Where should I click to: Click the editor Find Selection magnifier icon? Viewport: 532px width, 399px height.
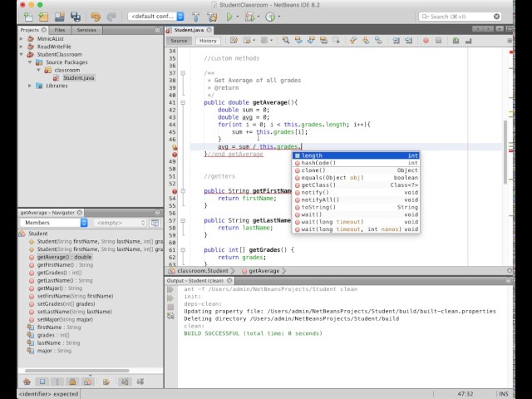(x=286, y=41)
